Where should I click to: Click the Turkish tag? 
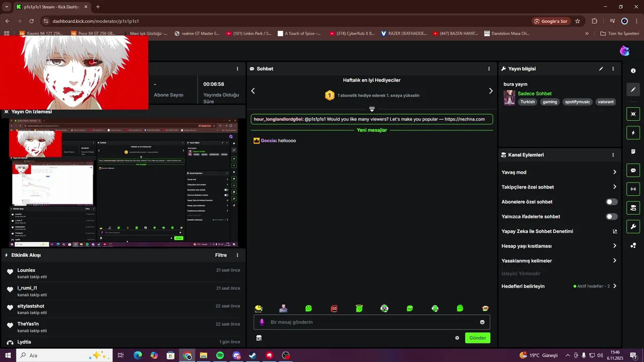[x=527, y=102]
